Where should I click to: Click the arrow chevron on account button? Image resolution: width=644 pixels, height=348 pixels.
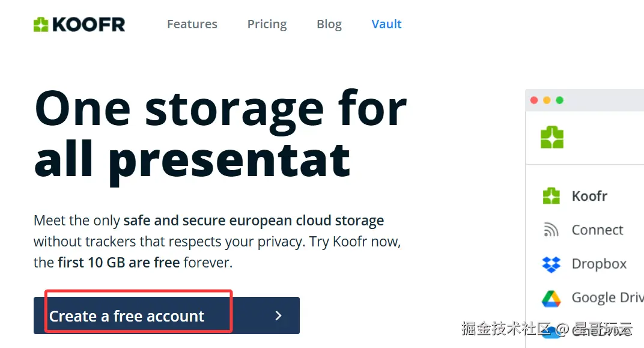click(279, 316)
